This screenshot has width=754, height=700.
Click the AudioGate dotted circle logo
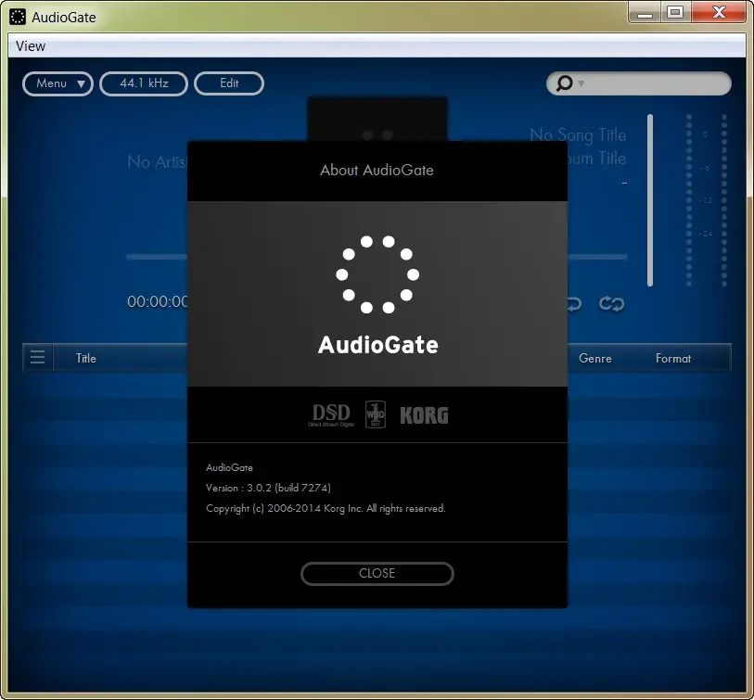[377, 274]
